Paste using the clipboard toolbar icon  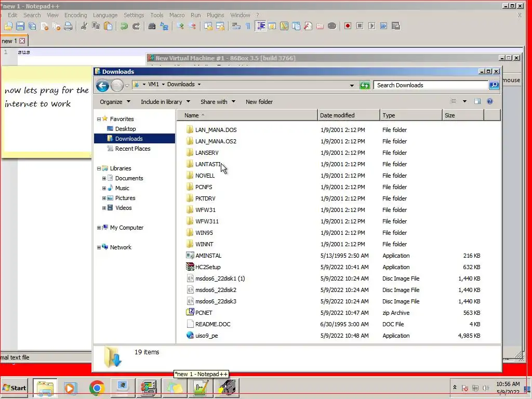(108, 26)
